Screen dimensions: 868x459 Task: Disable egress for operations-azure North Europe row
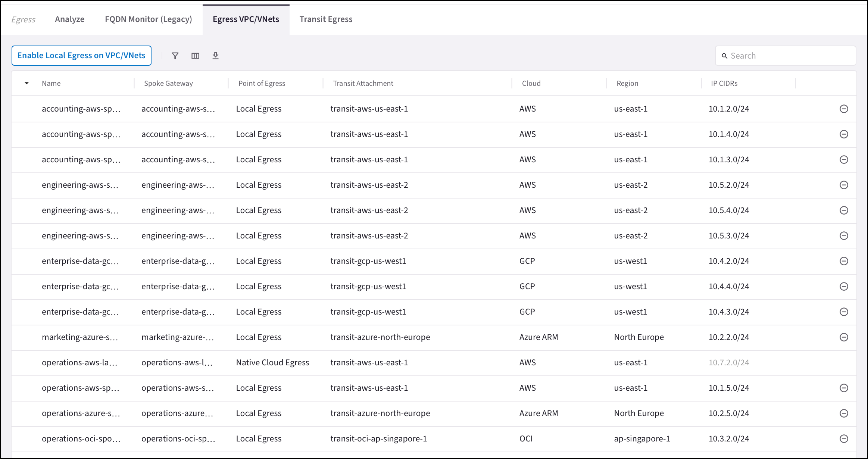click(x=844, y=413)
